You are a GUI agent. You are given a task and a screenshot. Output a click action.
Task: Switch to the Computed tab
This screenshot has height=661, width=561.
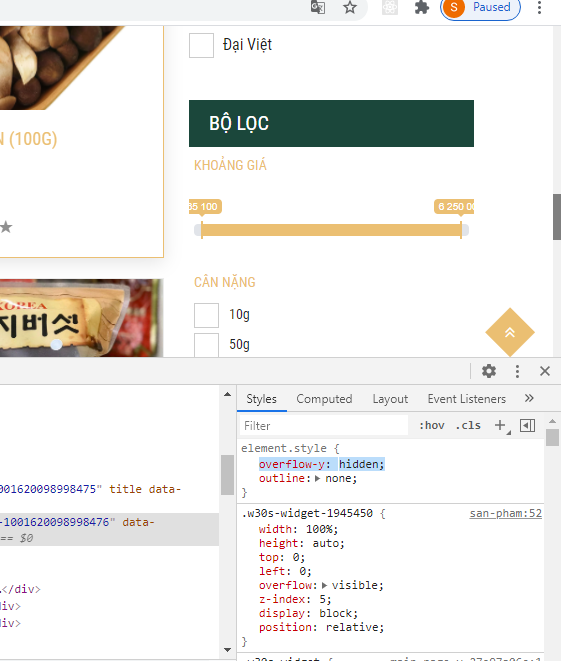click(x=324, y=399)
